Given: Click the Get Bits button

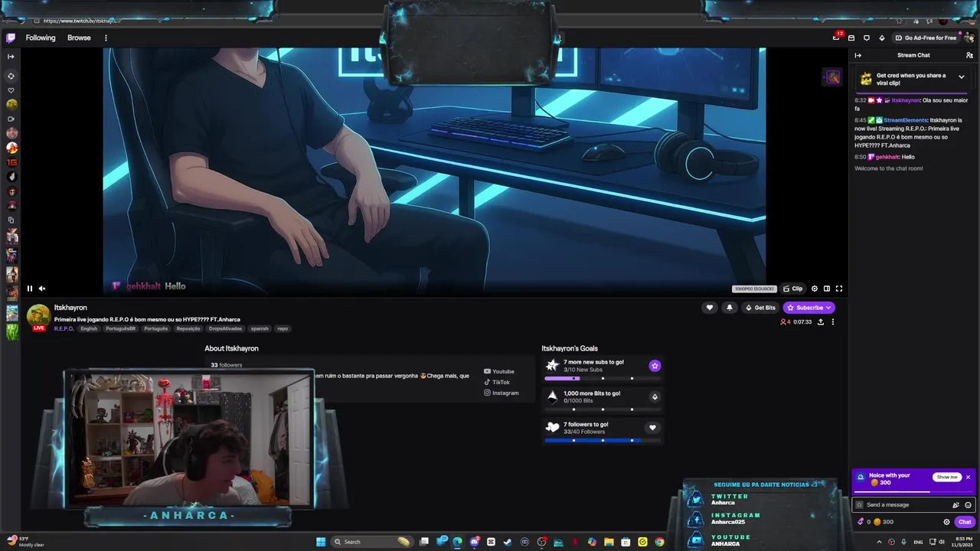Looking at the screenshot, I should (x=760, y=308).
